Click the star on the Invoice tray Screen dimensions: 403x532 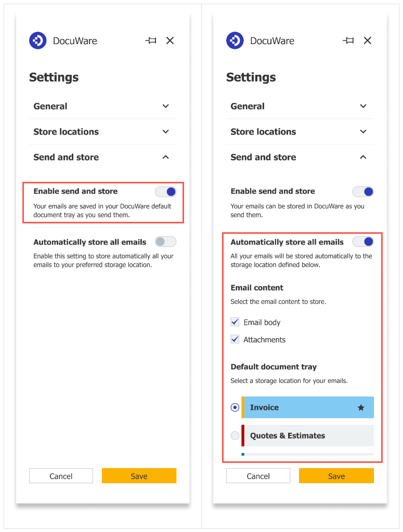361,407
